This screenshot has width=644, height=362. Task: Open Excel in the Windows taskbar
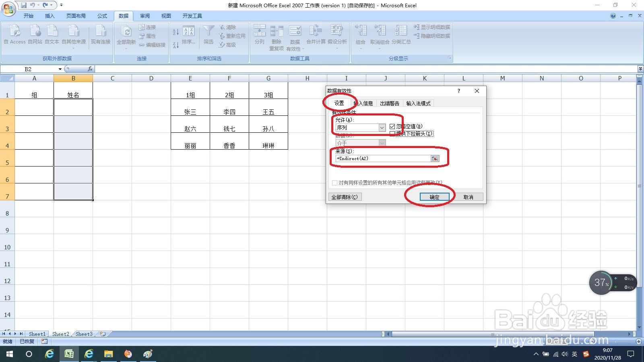click(69, 354)
